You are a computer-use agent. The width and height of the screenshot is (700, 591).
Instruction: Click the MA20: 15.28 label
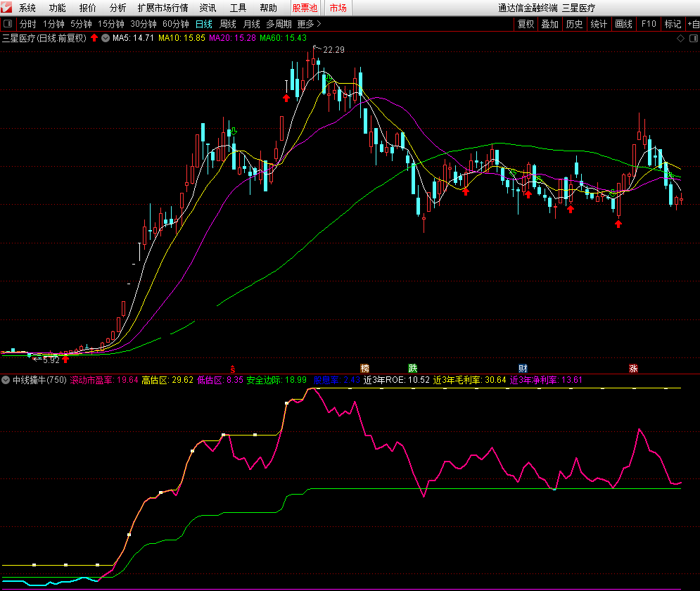[233, 38]
